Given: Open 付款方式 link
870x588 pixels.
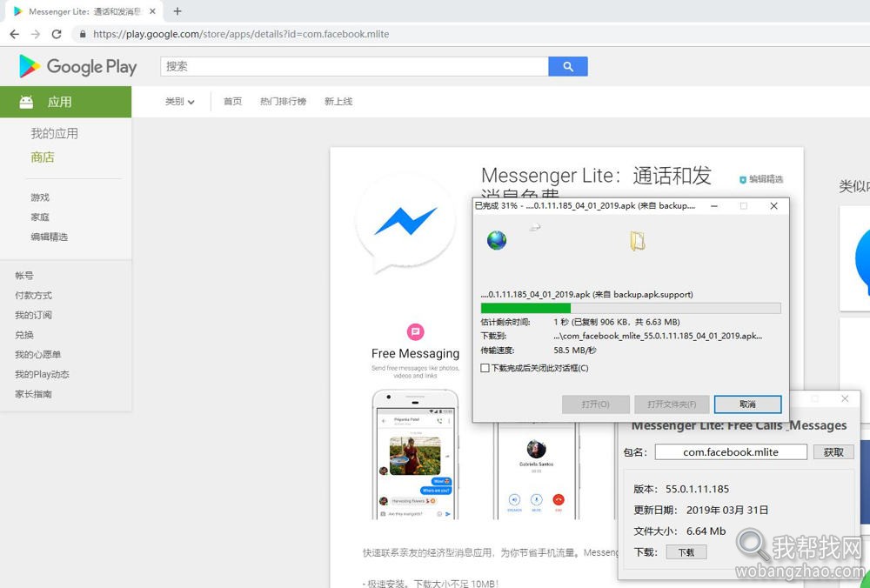Looking at the screenshot, I should (x=33, y=295).
